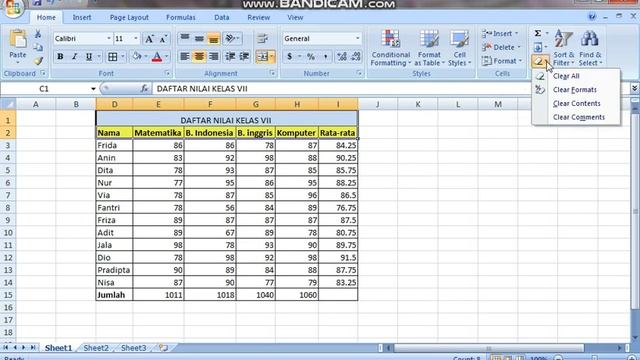Click the Clear eraser icon
Screen dimensions: 640x360
coord(538,62)
